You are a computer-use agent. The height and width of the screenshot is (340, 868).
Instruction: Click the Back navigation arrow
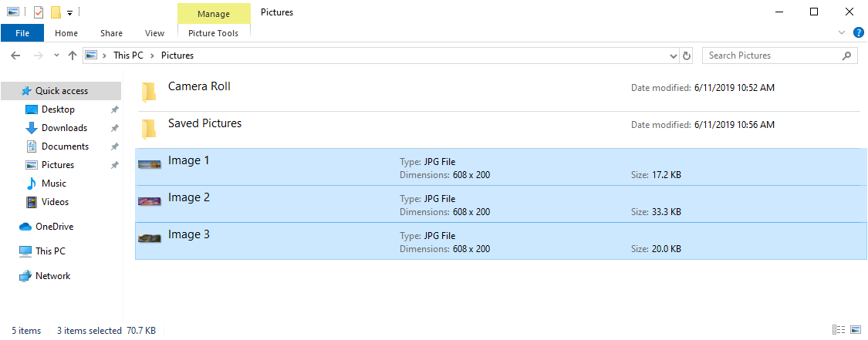coord(15,56)
